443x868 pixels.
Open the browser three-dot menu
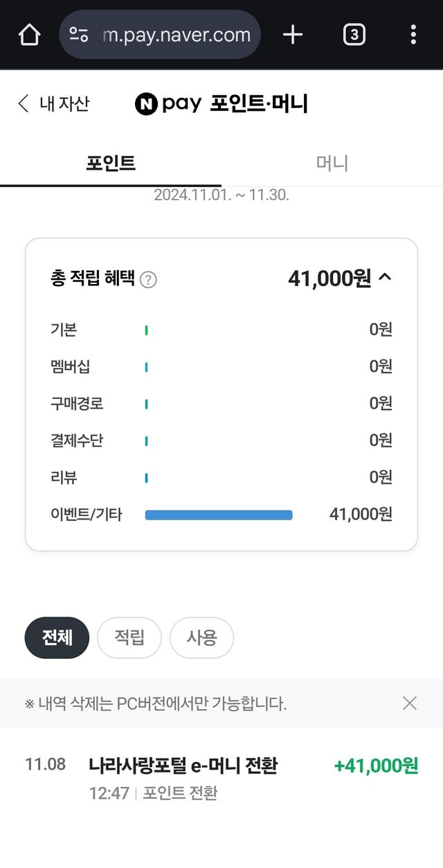[x=413, y=35]
